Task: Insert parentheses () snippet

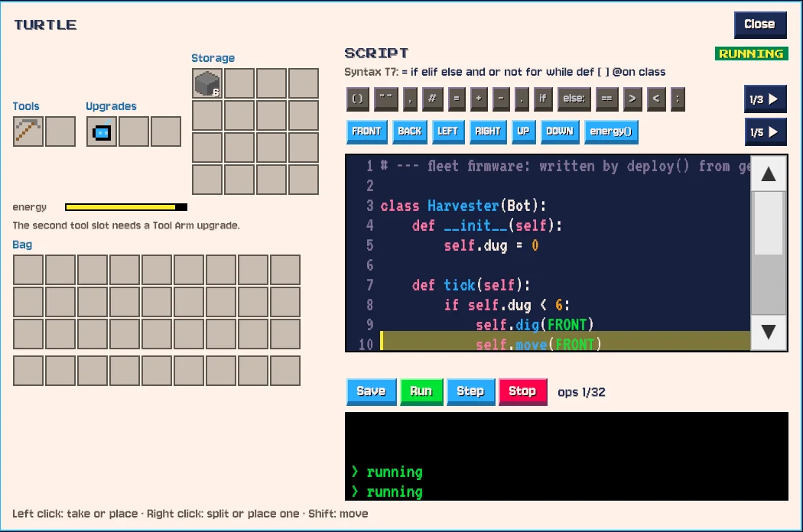Action: [357, 99]
